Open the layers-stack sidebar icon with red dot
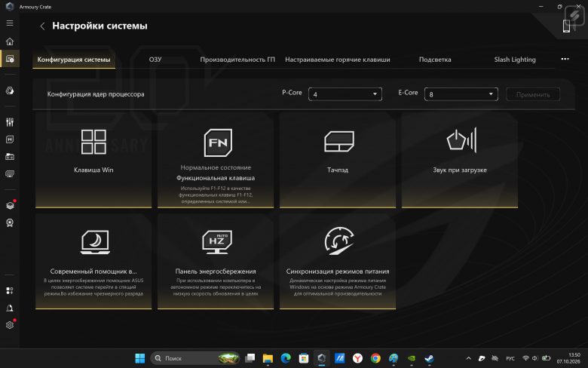Viewport: 588px width, 368px height. [x=10, y=205]
